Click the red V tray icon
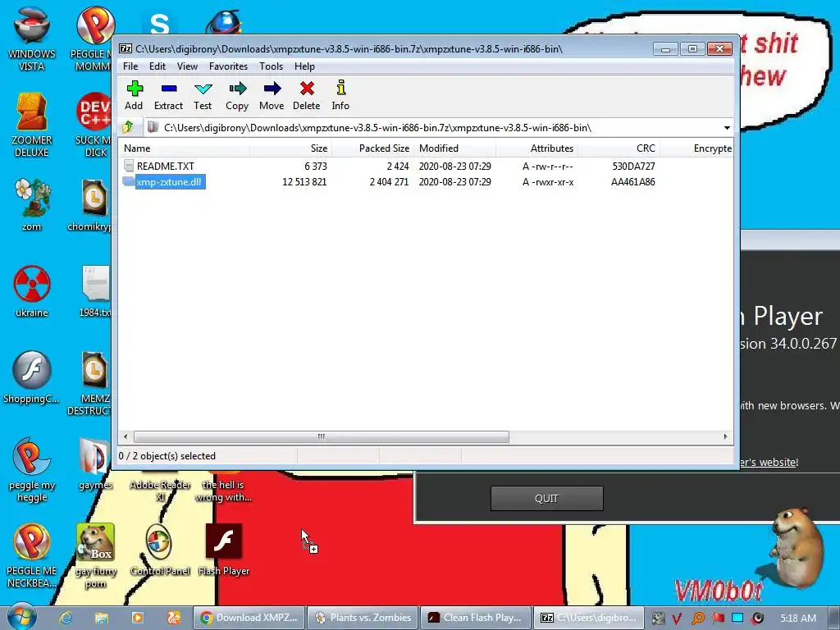The height and width of the screenshot is (630, 840). [x=677, y=619]
